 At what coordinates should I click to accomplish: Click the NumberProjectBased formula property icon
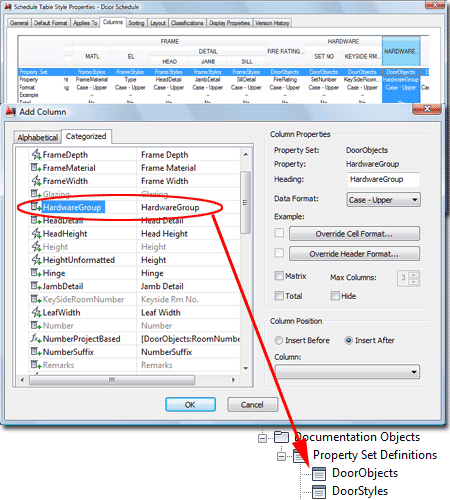pos(36,338)
